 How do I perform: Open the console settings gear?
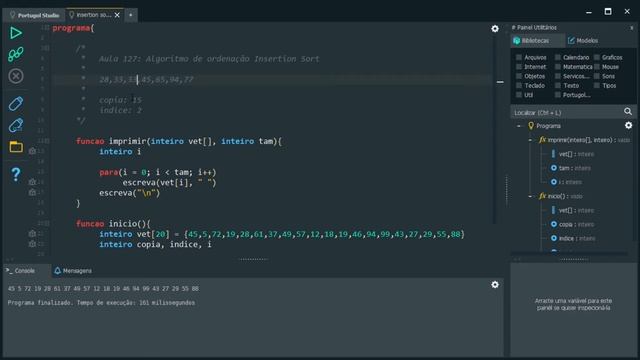pos(495,284)
